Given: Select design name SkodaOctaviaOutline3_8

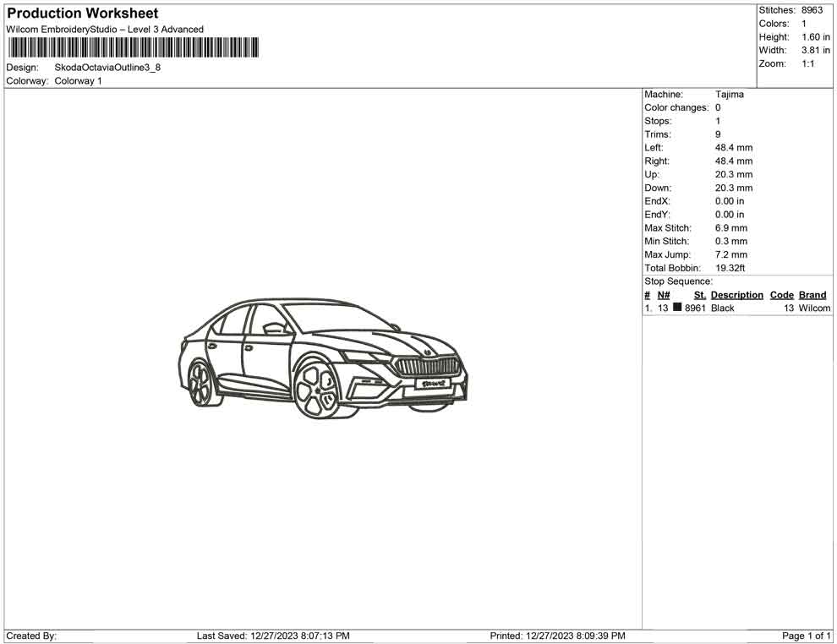Looking at the screenshot, I should tap(107, 68).
